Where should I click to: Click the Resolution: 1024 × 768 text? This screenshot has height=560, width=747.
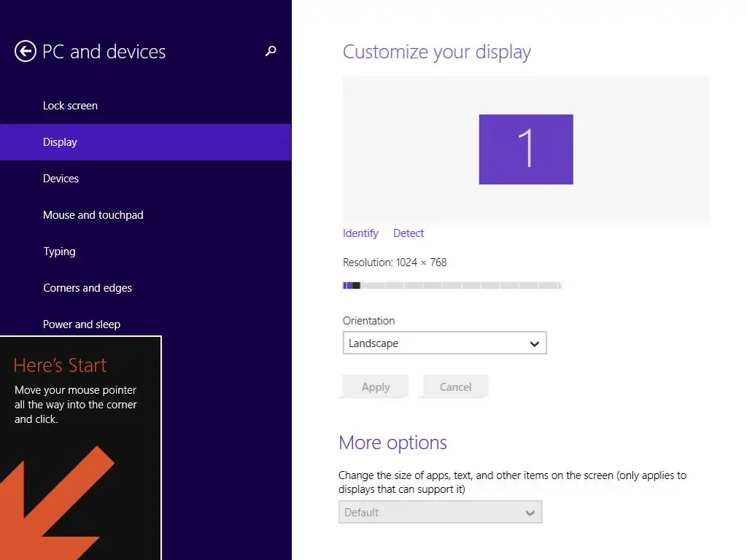(x=395, y=262)
